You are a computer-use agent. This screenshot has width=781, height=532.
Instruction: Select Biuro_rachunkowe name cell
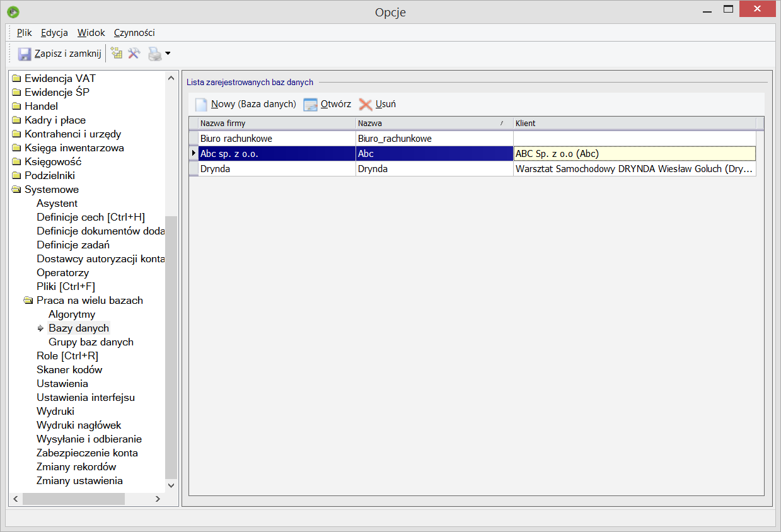434,139
